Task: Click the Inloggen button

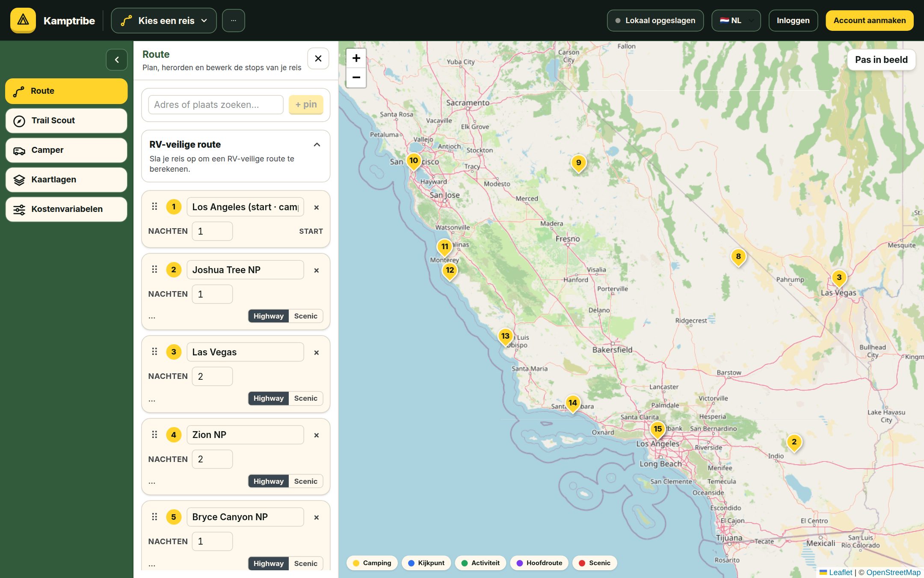Action: (x=793, y=21)
